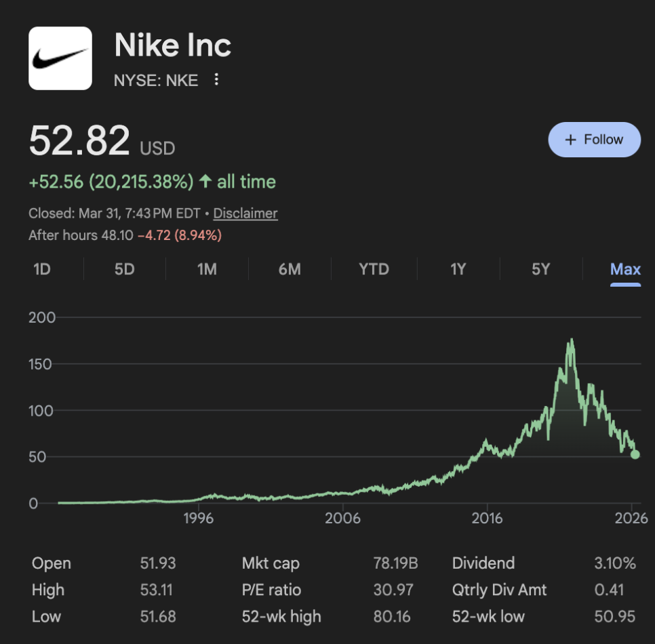Follow Nike Inc stock
The image size is (655, 644).
tap(594, 140)
